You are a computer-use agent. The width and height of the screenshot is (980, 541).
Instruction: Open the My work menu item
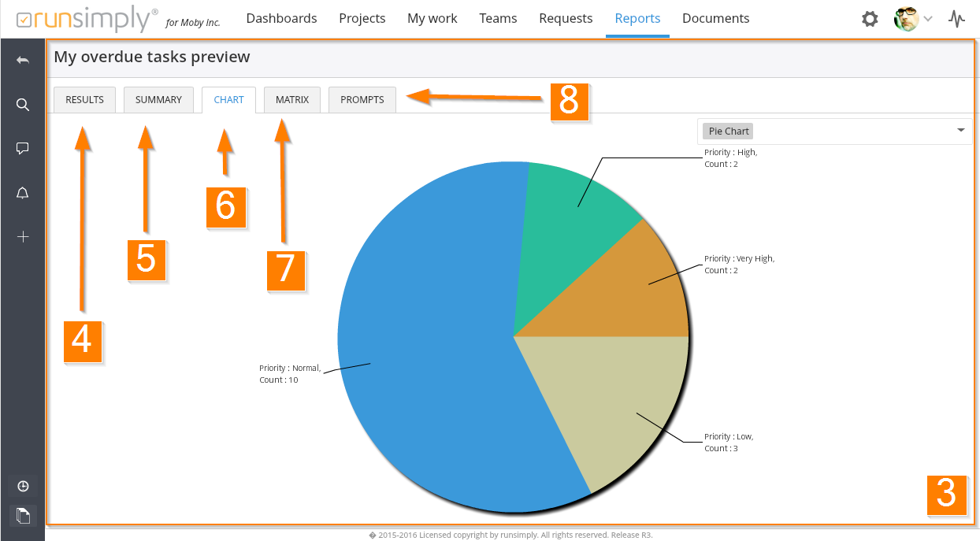432,18
